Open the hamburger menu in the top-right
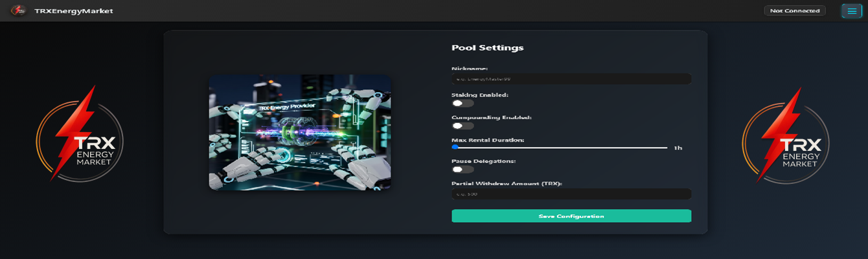The image size is (868, 259). (851, 11)
